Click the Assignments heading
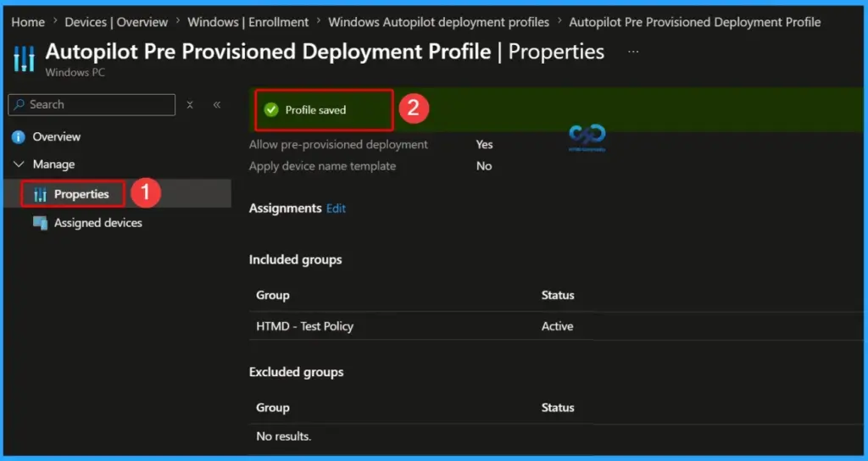The width and height of the screenshot is (868, 461). click(285, 208)
